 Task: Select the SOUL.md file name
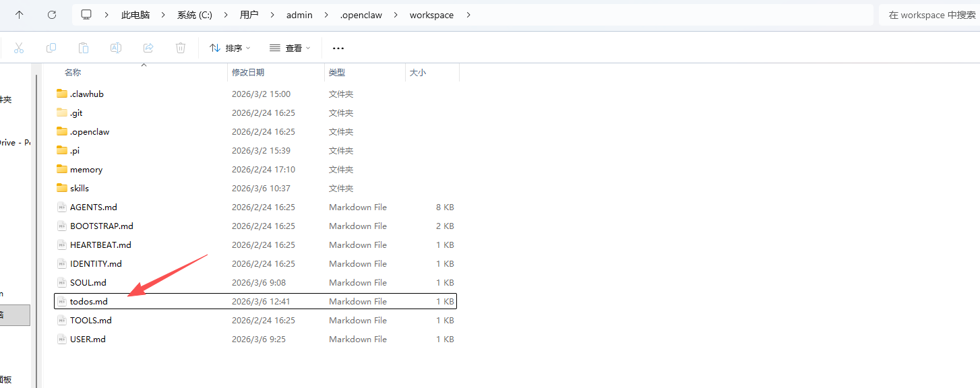[x=88, y=282]
